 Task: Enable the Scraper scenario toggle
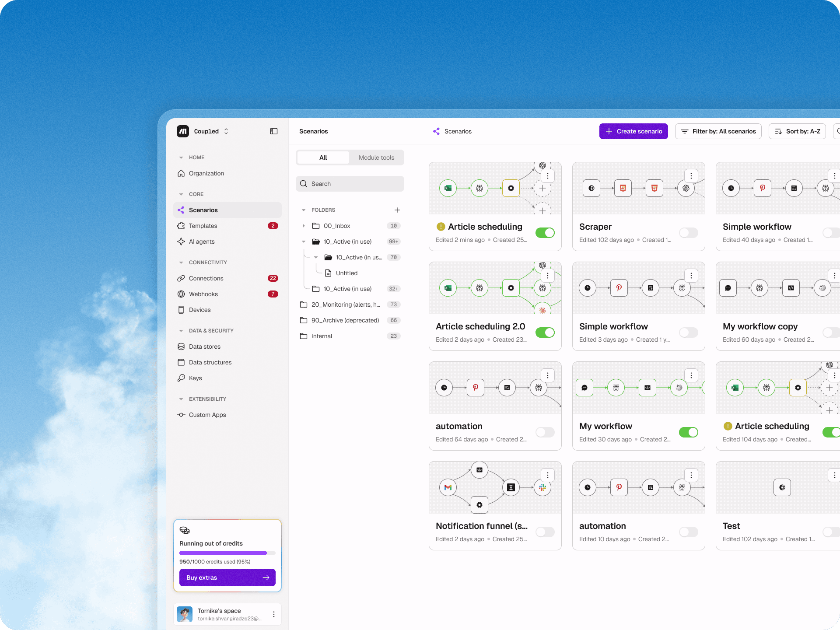coord(688,233)
